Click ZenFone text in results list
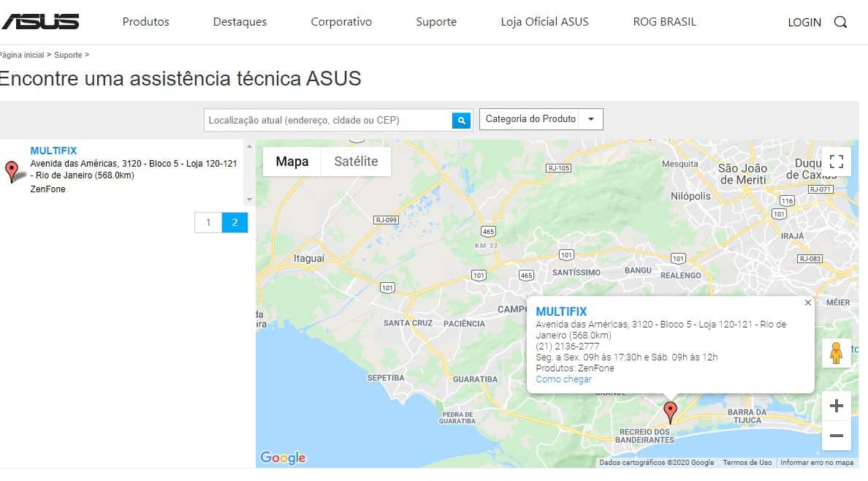 [x=47, y=189]
